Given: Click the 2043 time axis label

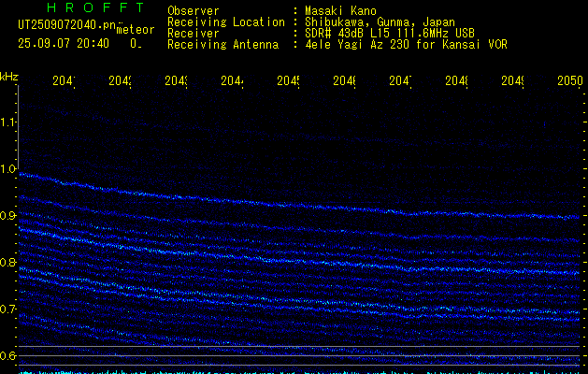Looking at the screenshot, I should click(x=176, y=80).
